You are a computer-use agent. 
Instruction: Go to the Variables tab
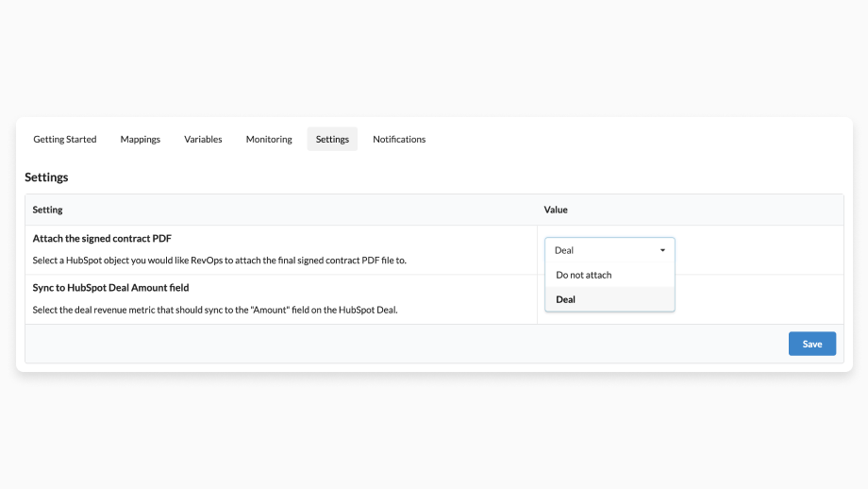[203, 140]
